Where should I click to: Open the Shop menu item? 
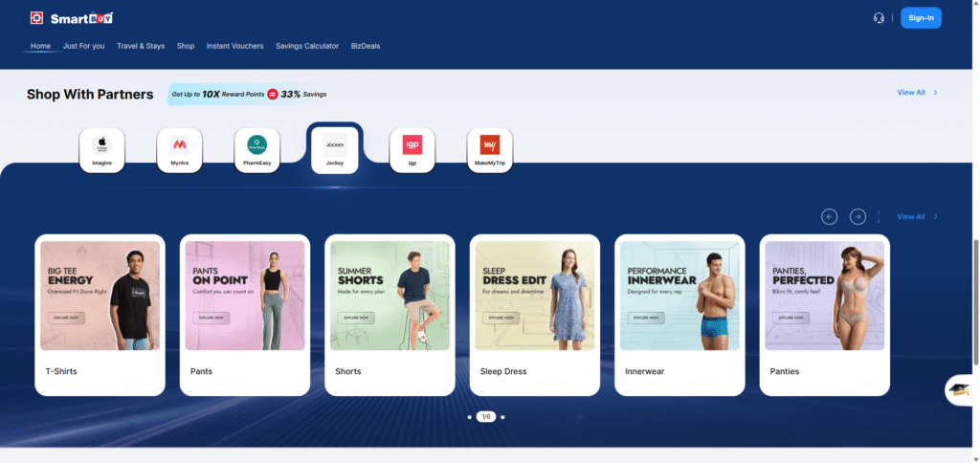click(x=186, y=46)
